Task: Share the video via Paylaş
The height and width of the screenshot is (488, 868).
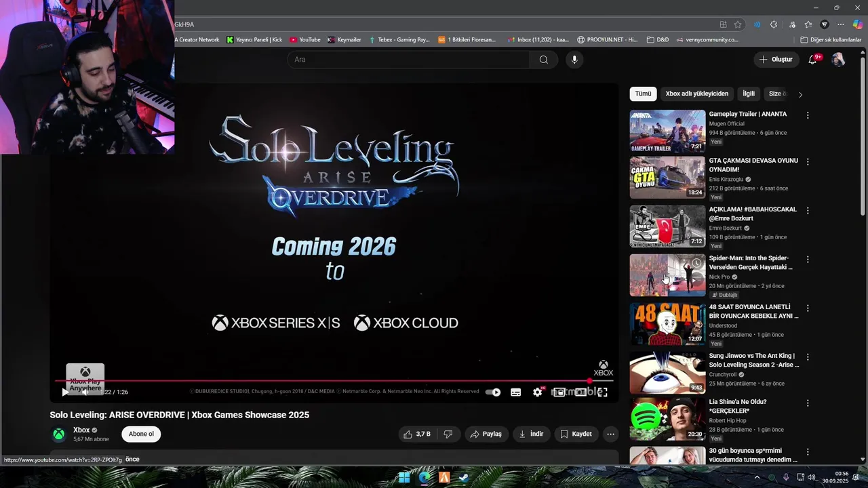Action: 486,434
